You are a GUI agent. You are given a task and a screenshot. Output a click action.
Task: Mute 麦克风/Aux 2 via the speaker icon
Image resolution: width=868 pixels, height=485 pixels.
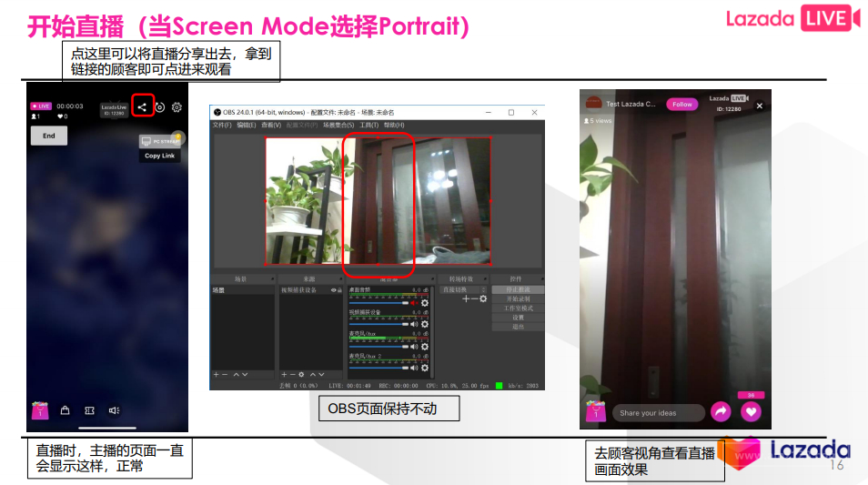pos(414,368)
